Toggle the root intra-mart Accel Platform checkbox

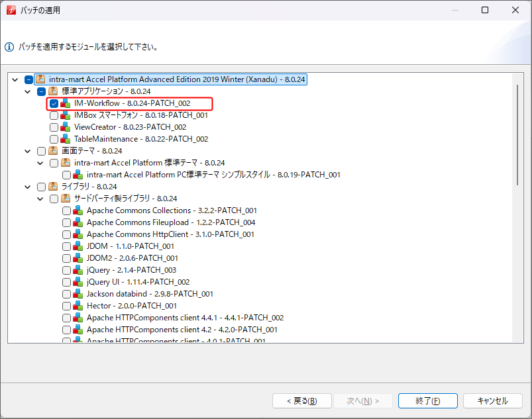(x=29, y=79)
